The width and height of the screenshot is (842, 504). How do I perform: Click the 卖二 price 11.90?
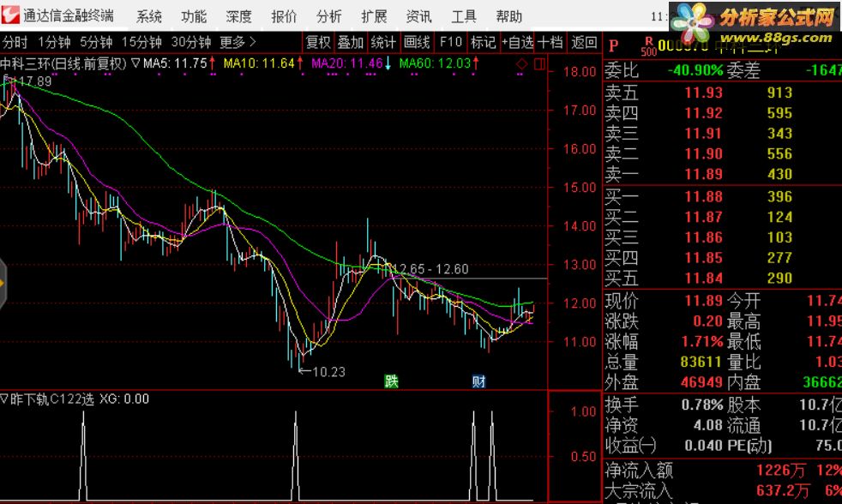pos(703,153)
